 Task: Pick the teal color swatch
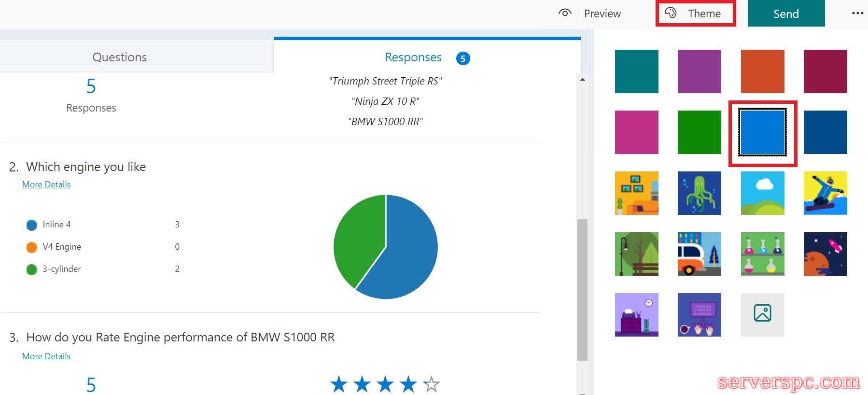pyautogui.click(x=636, y=71)
